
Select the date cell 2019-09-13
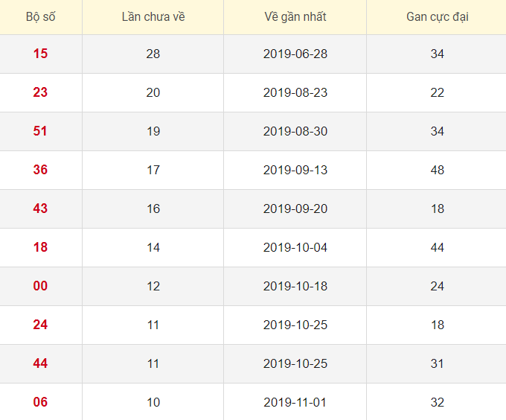(295, 170)
